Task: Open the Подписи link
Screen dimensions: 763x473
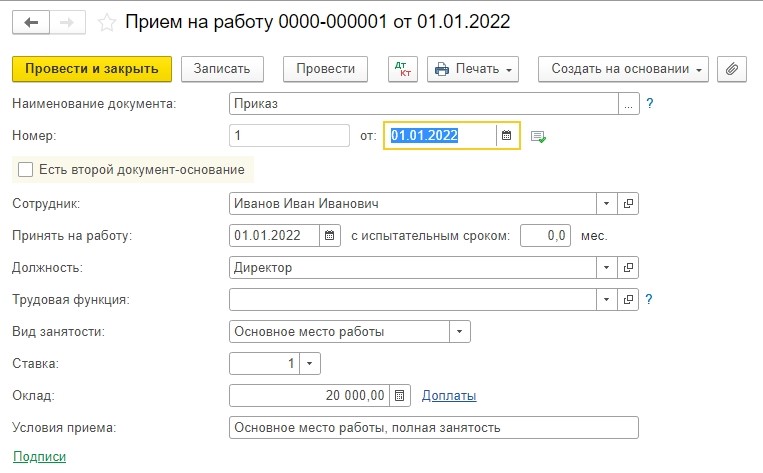Action: click(x=39, y=456)
